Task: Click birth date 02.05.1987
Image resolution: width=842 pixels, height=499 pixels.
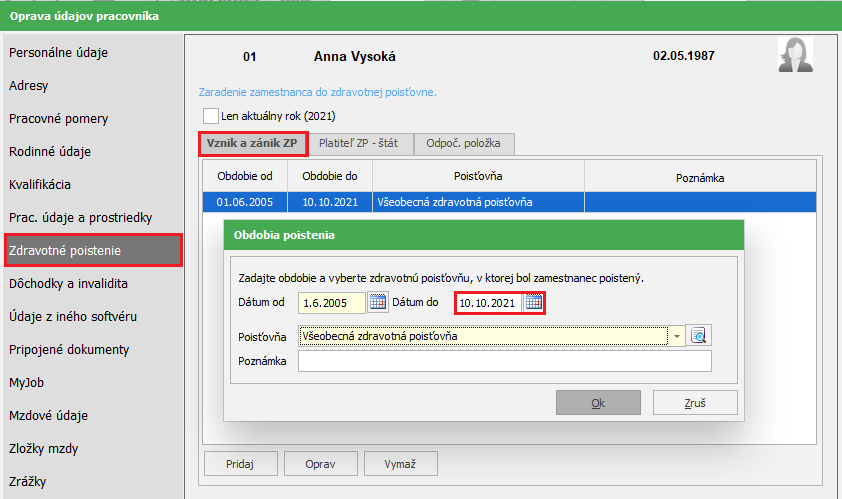Action: point(684,56)
